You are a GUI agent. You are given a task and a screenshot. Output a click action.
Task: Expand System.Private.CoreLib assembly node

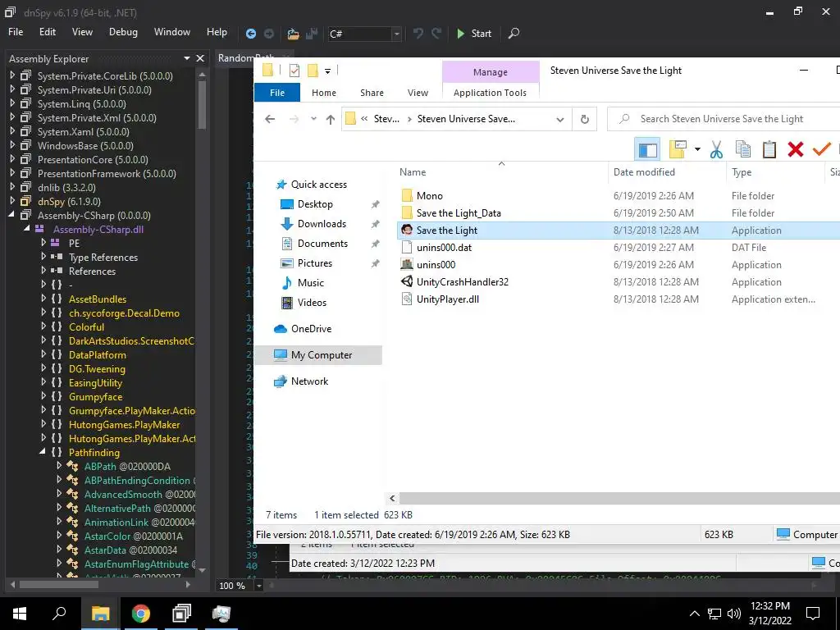[x=13, y=75]
